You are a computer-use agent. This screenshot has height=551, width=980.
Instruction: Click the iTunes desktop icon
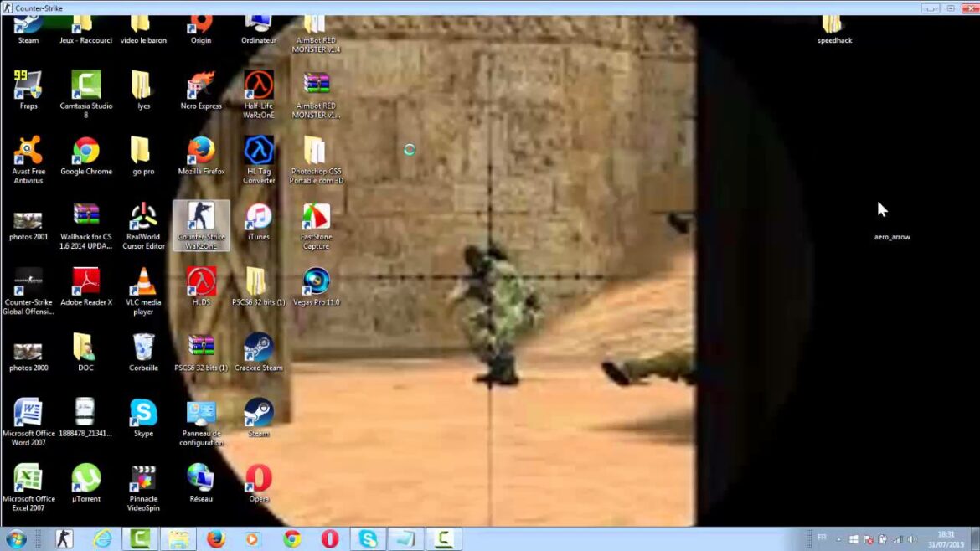[x=259, y=218]
